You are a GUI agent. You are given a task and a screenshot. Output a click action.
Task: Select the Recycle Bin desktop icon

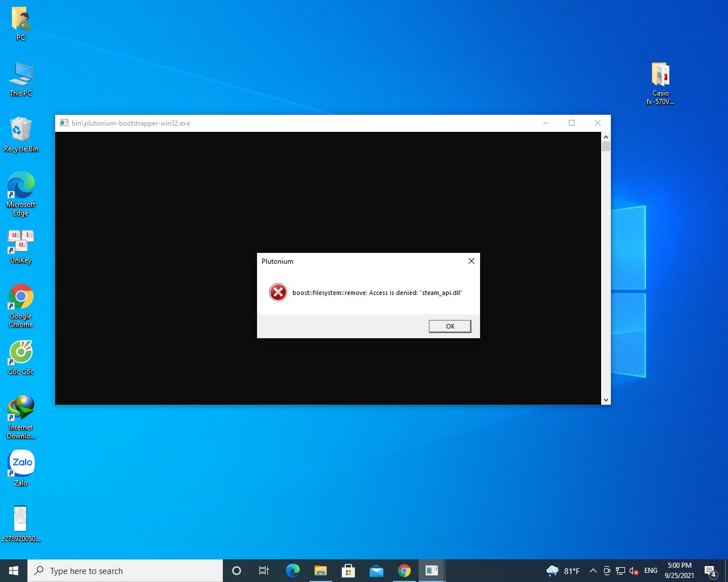[x=21, y=135]
